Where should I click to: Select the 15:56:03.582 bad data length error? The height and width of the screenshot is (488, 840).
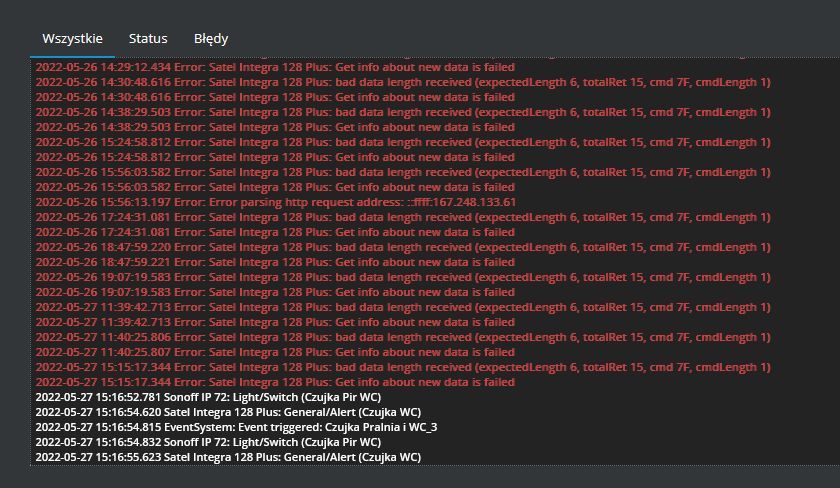(403, 172)
